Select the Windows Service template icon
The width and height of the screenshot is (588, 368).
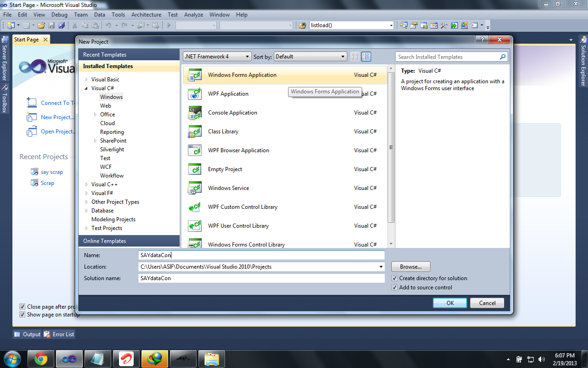click(195, 188)
